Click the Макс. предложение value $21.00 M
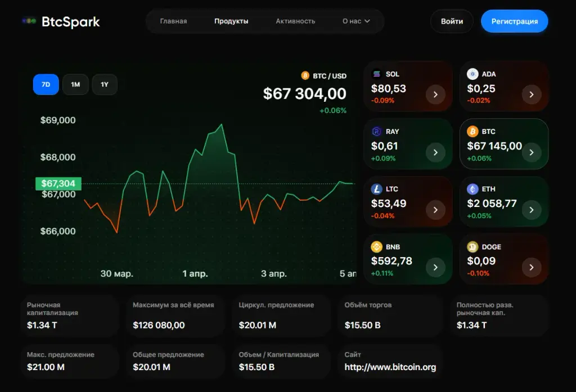 click(x=46, y=367)
